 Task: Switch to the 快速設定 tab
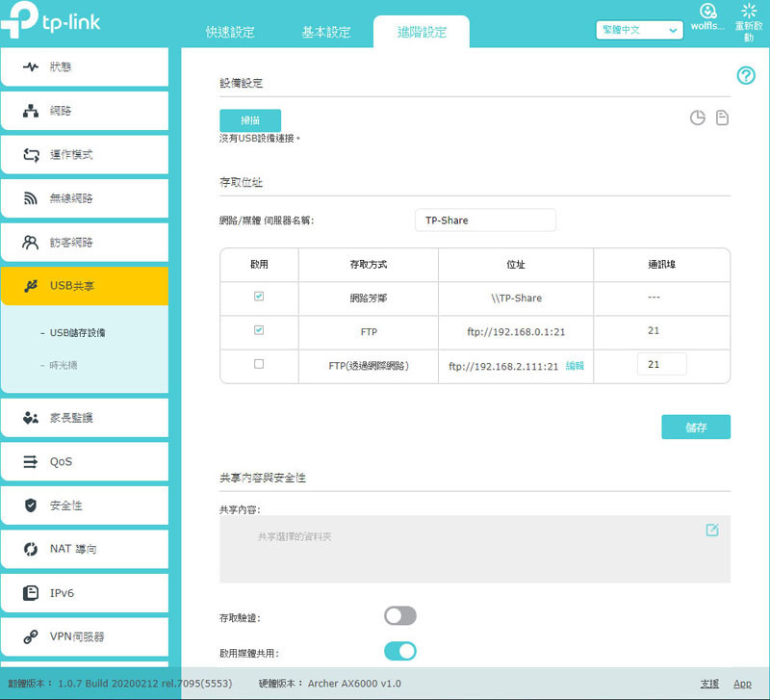(x=230, y=33)
